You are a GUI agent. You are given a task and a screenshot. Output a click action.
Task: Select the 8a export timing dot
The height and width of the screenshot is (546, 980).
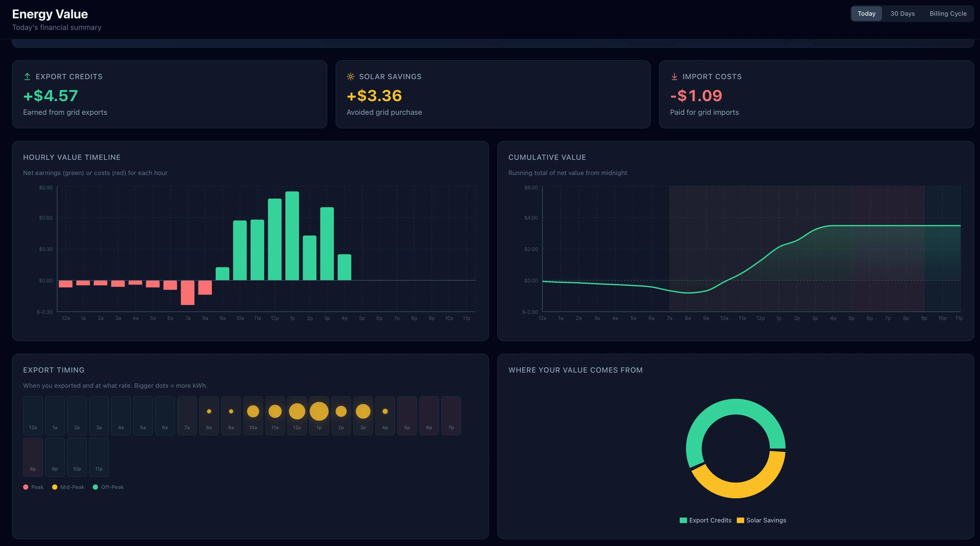(x=209, y=411)
